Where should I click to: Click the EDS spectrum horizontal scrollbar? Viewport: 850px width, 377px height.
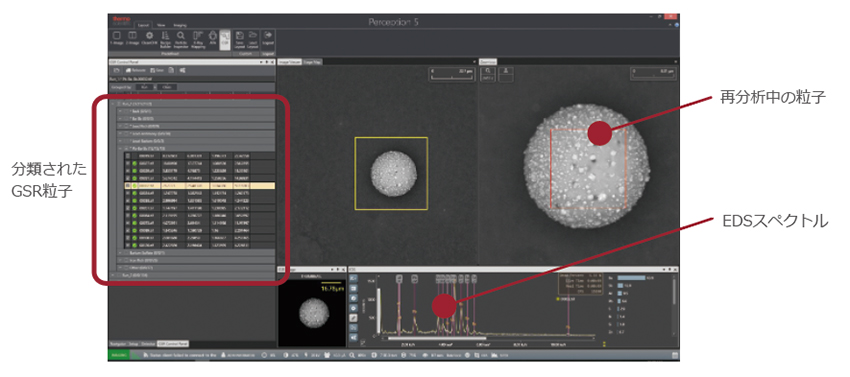point(488,338)
